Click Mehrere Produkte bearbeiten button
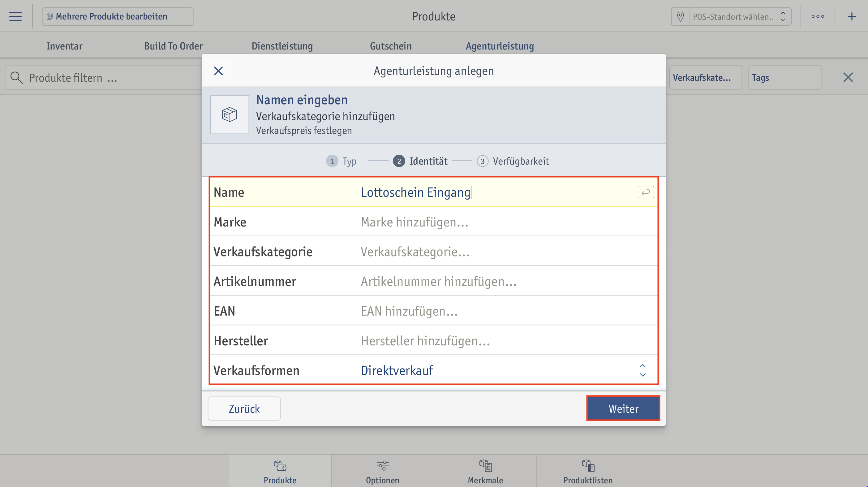 point(118,16)
